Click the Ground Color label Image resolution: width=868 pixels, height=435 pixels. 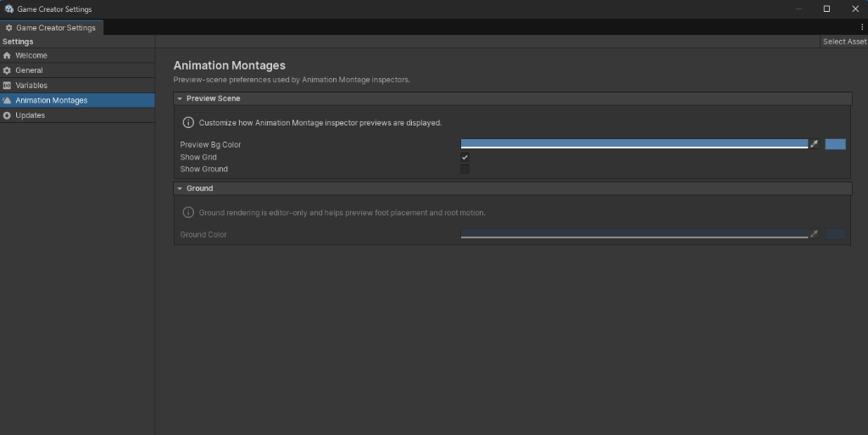pyautogui.click(x=203, y=235)
